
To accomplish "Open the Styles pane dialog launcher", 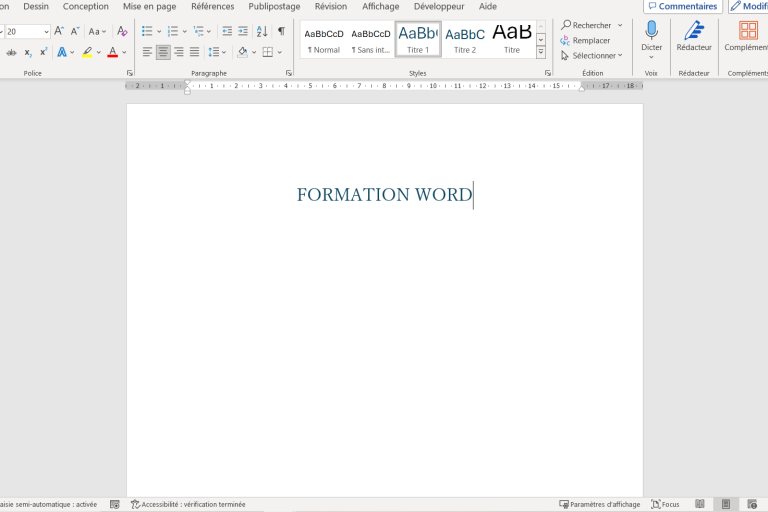I will tap(548, 73).
